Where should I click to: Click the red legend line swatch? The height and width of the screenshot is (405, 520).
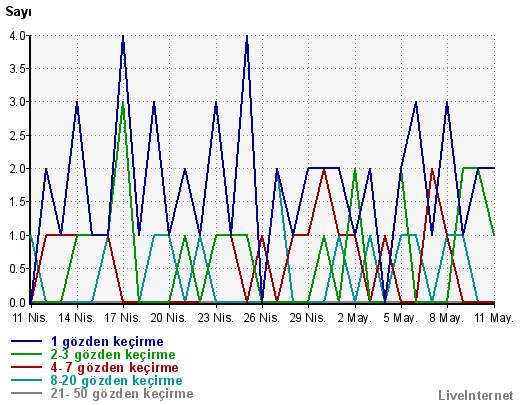[x=27, y=367]
